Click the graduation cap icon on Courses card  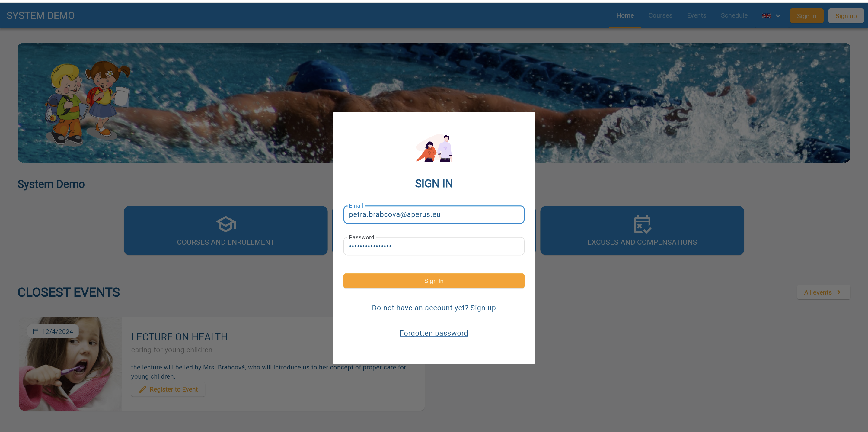click(226, 224)
